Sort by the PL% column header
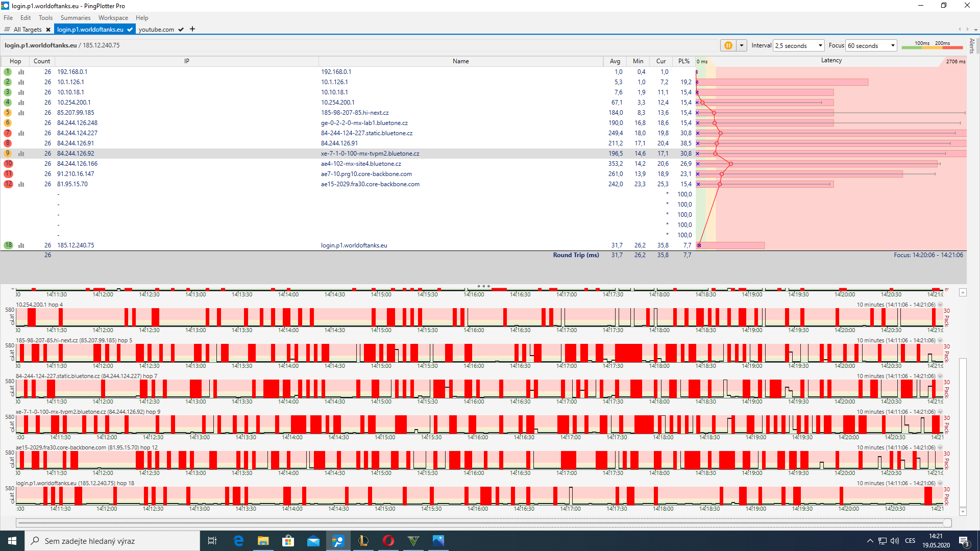Viewport: 980px width, 551px height. click(x=684, y=61)
